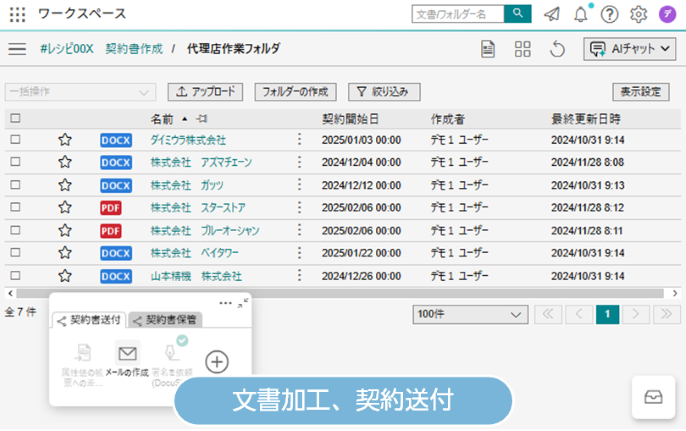Switch to the 契約書送付 tab
The height and width of the screenshot is (431, 686).
[x=89, y=320]
